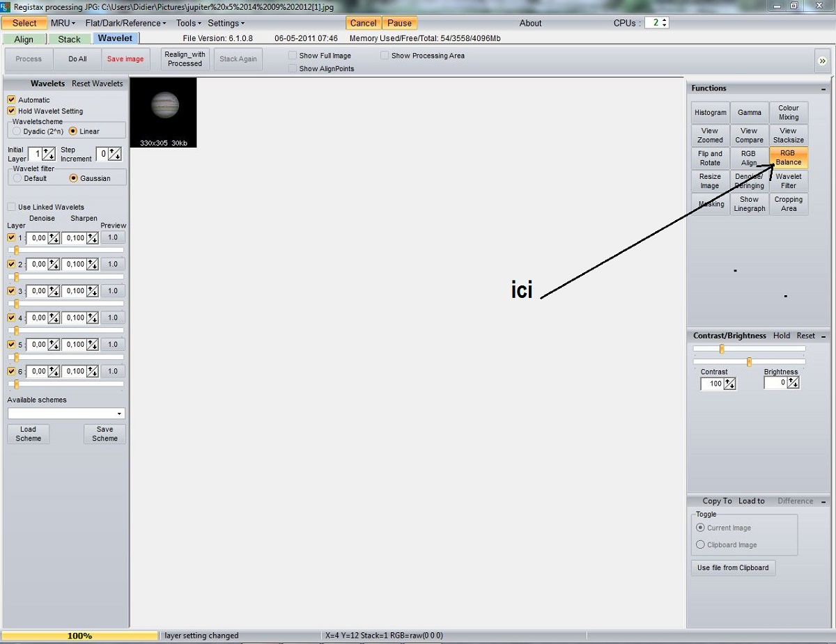836x644 pixels.
Task: Select Dyadic (2^n) wavelet scheme
Action: pyautogui.click(x=17, y=131)
